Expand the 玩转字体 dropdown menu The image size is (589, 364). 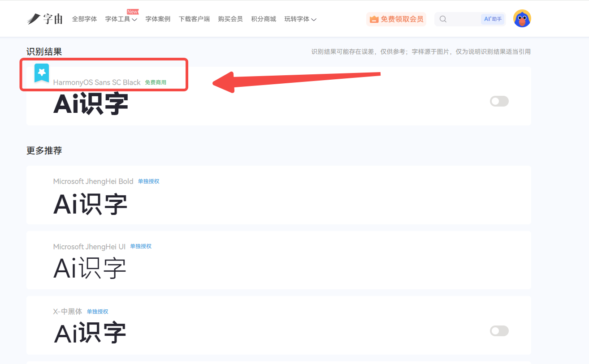(x=300, y=19)
